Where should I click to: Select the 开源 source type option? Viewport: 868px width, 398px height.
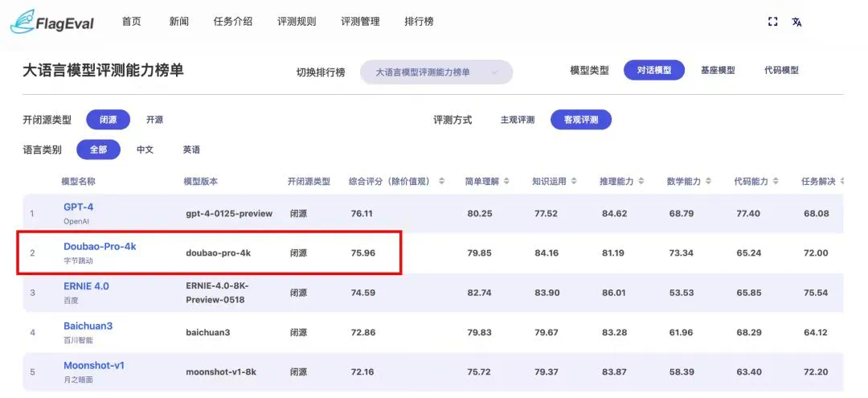[x=154, y=120]
